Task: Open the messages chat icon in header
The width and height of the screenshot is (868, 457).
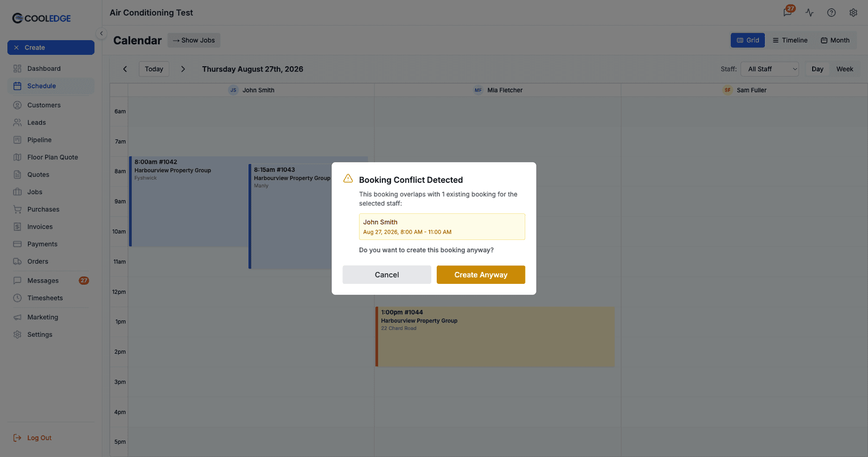Action: (788, 12)
